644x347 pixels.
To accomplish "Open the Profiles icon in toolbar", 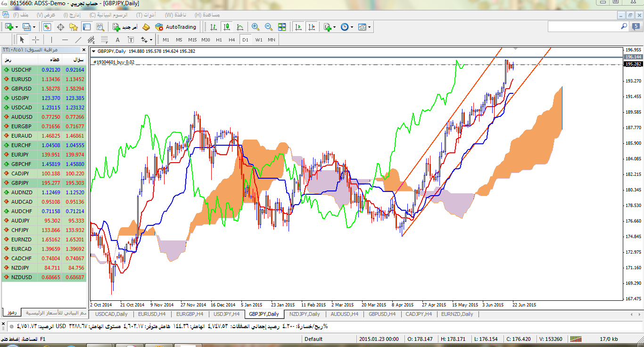I will pyautogui.click(x=26, y=27).
